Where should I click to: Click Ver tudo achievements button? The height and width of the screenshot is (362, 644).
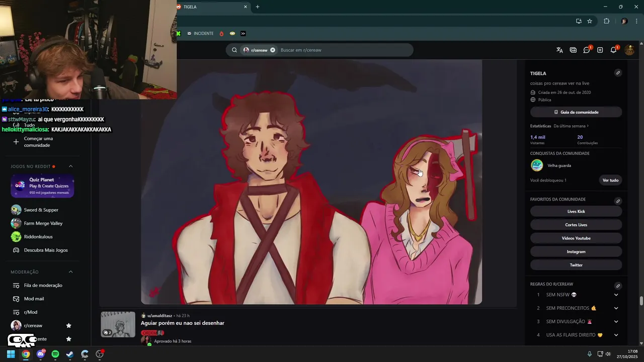coord(610,180)
